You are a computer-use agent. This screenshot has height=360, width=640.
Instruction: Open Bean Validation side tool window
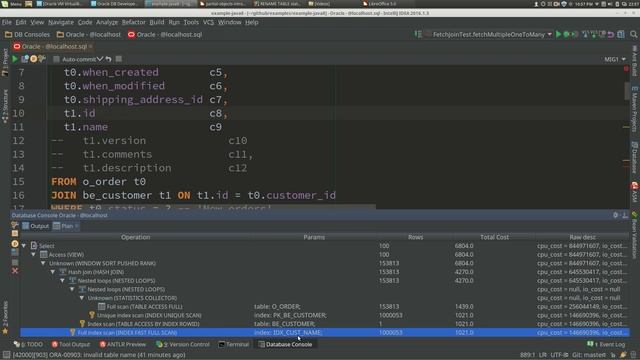[635, 235]
